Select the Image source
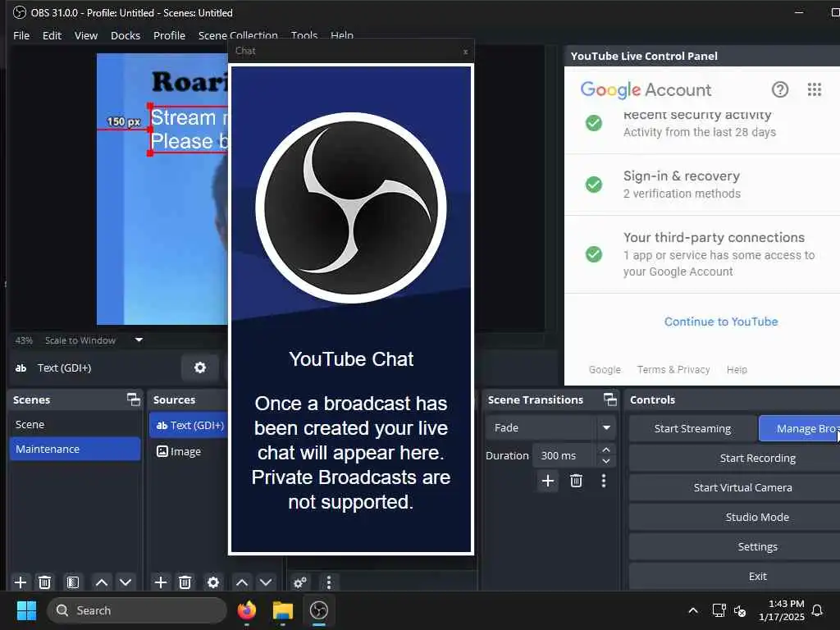Screen dimensions: 840x630 (189, 452)
